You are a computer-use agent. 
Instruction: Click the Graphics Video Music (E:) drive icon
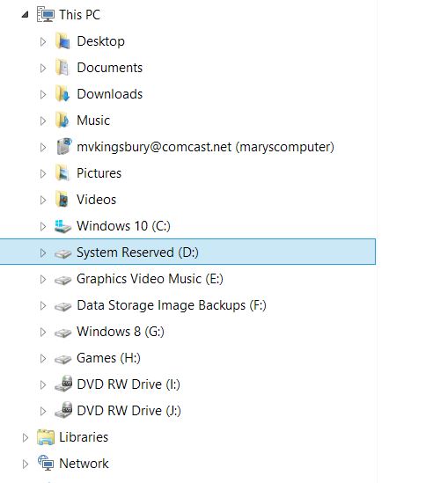[x=62, y=280]
